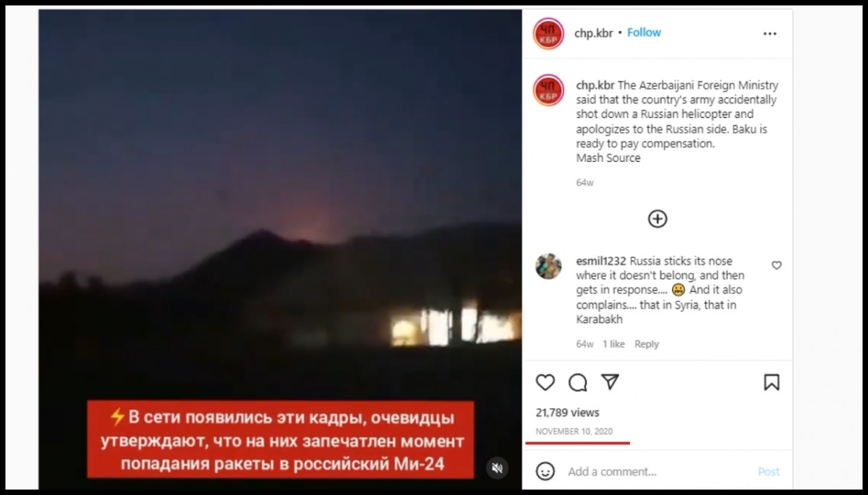
Task: Open the three-dots more options menu
Action: [x=770, y=33]
